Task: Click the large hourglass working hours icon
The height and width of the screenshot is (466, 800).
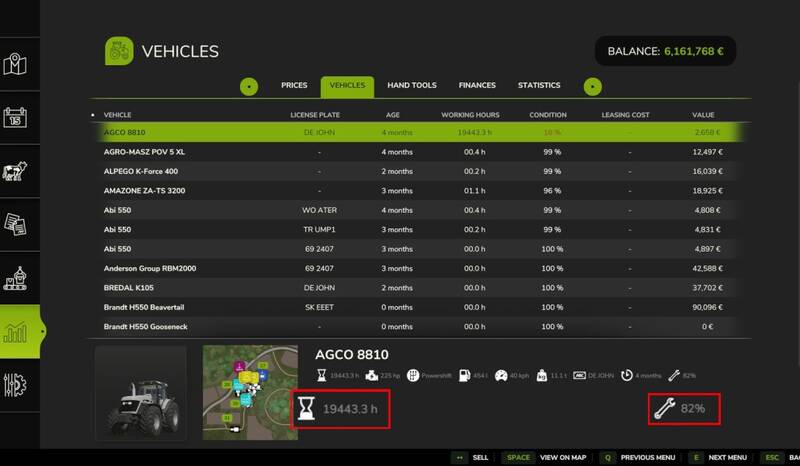Action: (306, 408)
